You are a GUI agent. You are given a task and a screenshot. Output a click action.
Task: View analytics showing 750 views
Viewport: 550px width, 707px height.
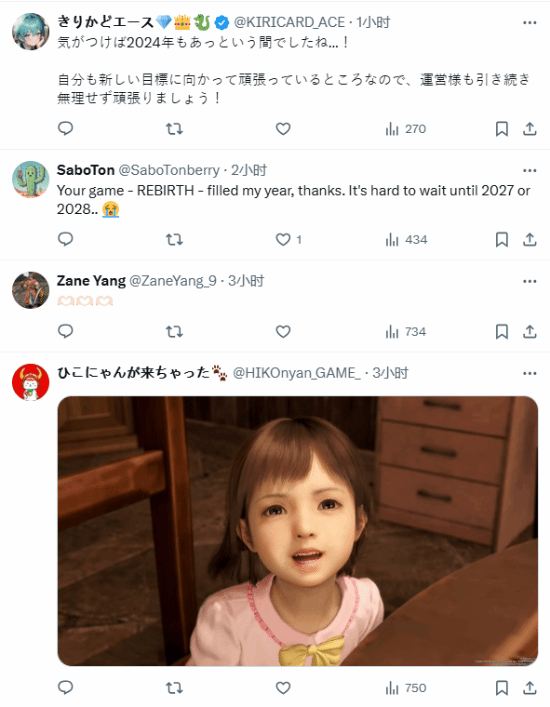406,688
